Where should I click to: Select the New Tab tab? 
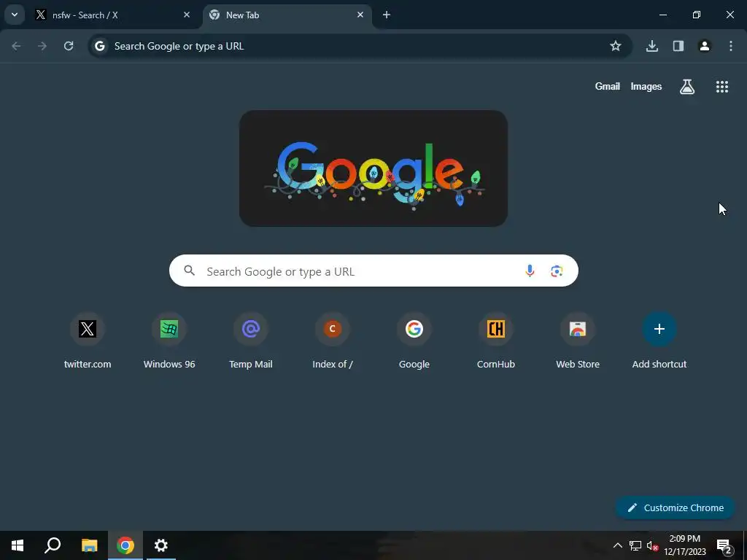click(x=287, y=15)
